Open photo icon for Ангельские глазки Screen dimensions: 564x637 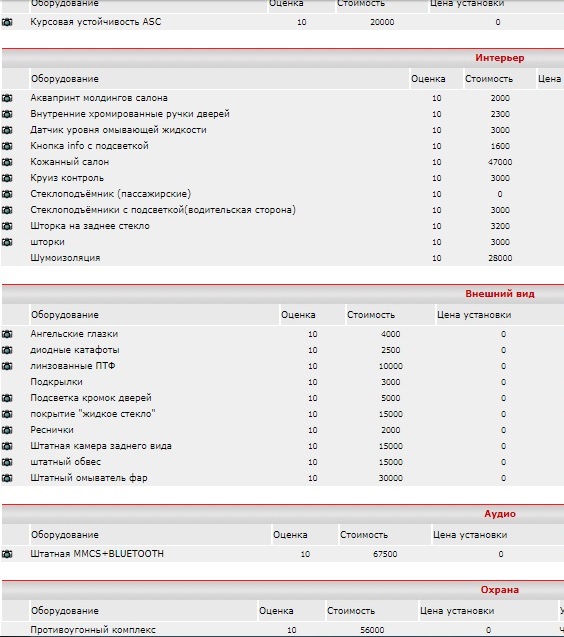click(7, 334)
